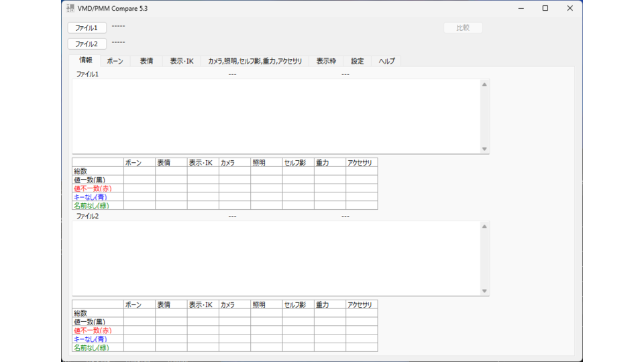The width and height of the screenshot is (644, 362).
Task: Open the カメラ,照明,セルフ影,重力,アクセサリ tab
Action: [x=255, y=61]
